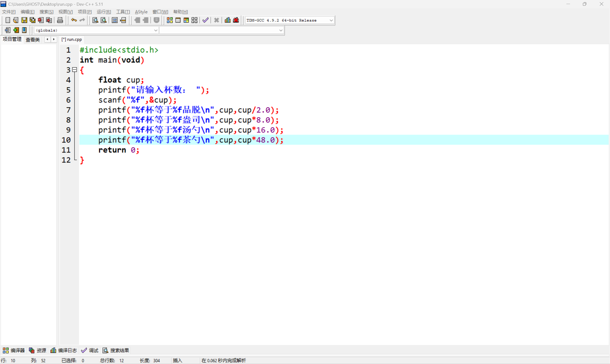Click the Compile & Run icon
The height and width of the screenshot is (364, 610).
click(x=186, y=20)
